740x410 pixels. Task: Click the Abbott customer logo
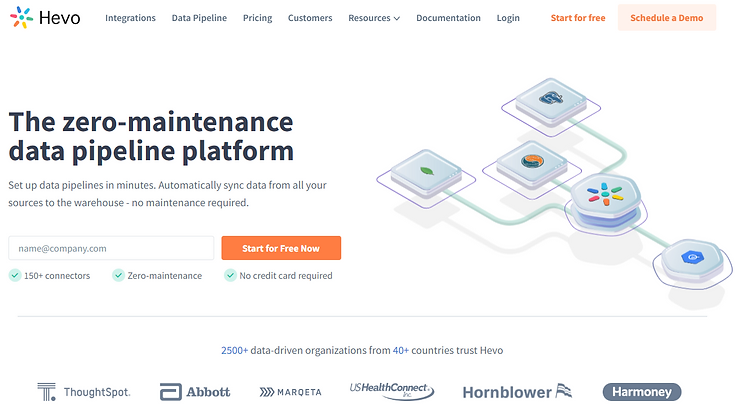[x=195, y=392]
